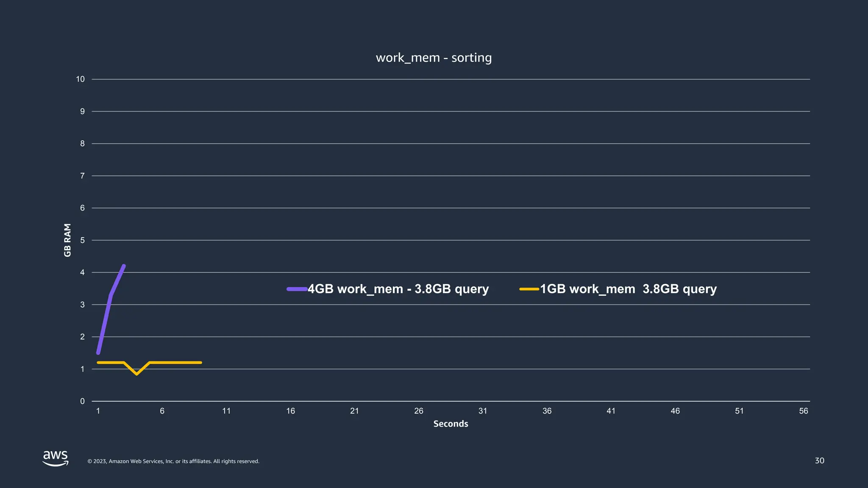Image resolution: width=868 pixels, height=488 pixels.
Task: Click the yellow 1GB work_mem legend swatch
Action: [529, 289]
